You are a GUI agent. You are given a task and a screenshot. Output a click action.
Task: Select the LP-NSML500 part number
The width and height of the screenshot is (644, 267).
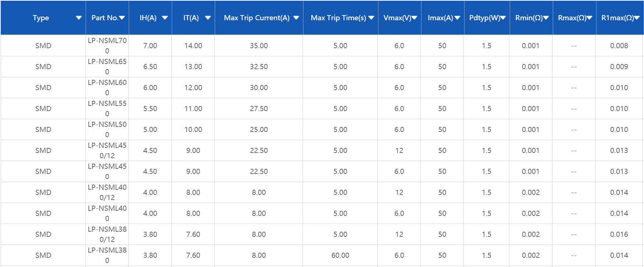click(107, 129)
